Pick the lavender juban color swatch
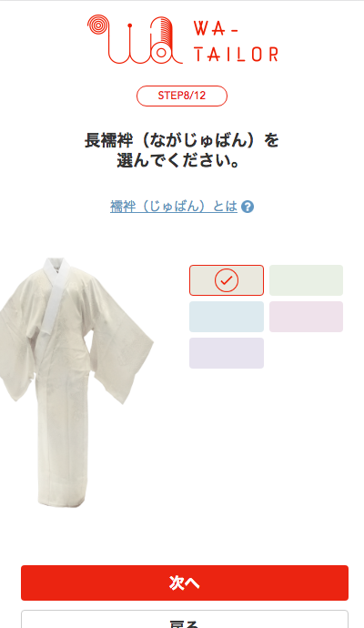 tap(227, 353)
